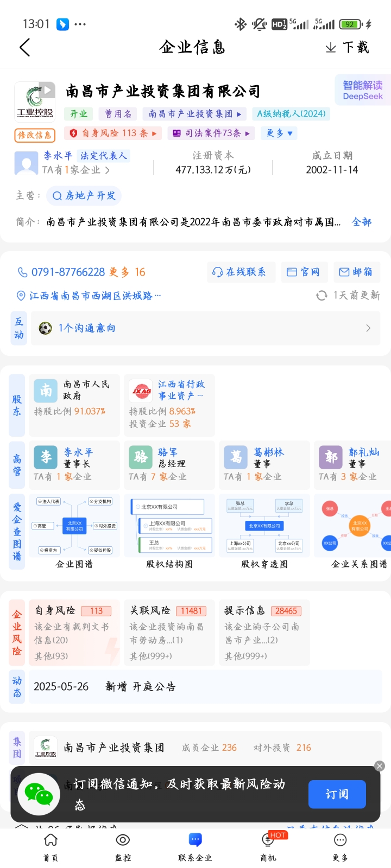
Task: Open executive 骆军 总经理 card
Action: tap(169, 464)
